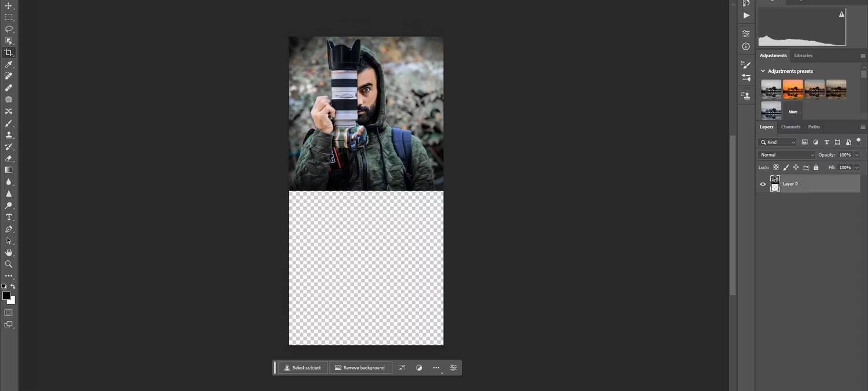Choose the Lasso tool
The width and height of the screenshot is (868, 391).
click(9, 29)
